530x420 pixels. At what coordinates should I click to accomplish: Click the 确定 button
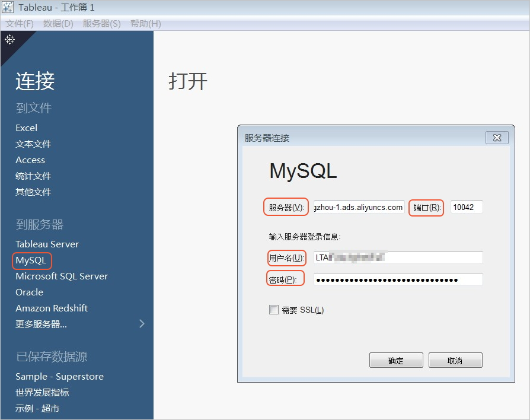point(396,360)
